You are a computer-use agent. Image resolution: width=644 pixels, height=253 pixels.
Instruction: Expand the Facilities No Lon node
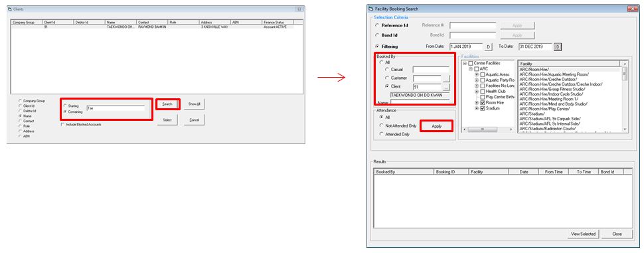click(x=477, y=86)
